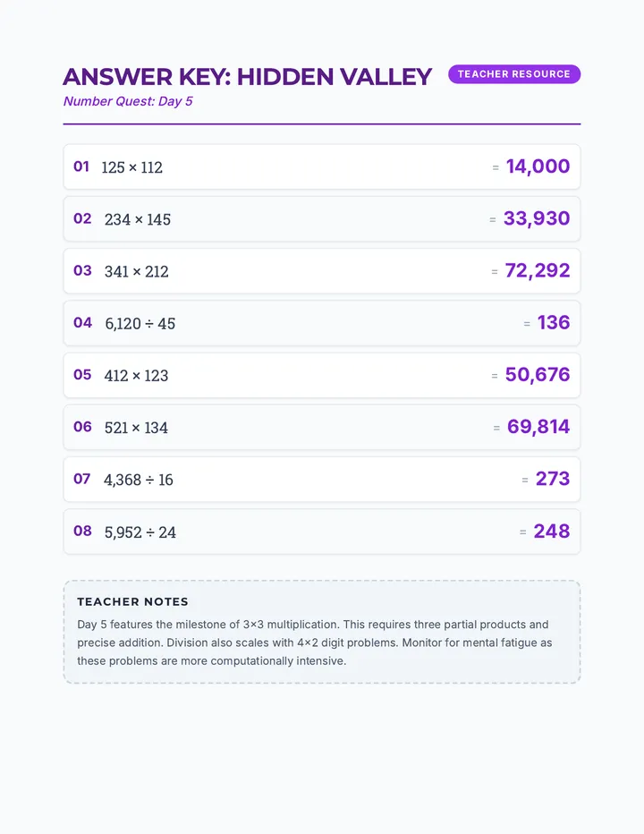Click the Number Quest: Day 5 subtitle
The width and height of the screenshot is (644, 834).
(128, 101)
